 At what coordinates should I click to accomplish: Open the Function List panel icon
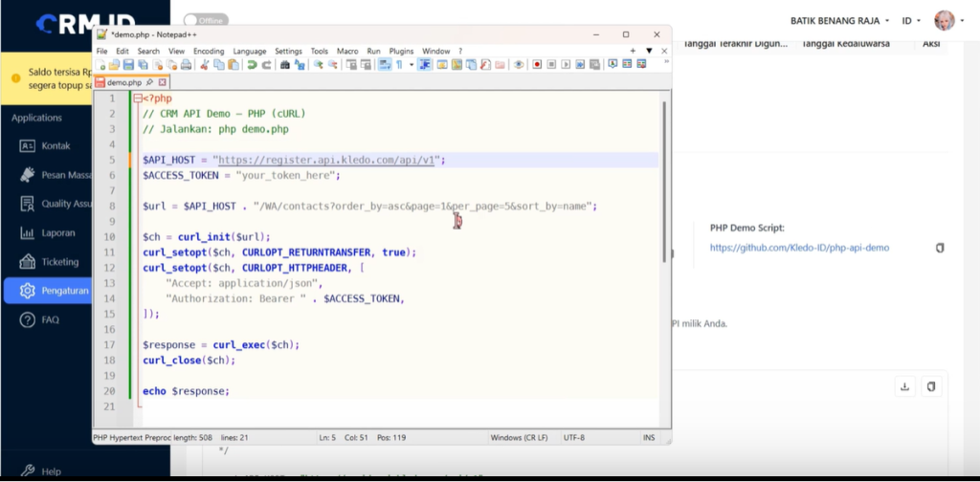[x=485, y=64]
